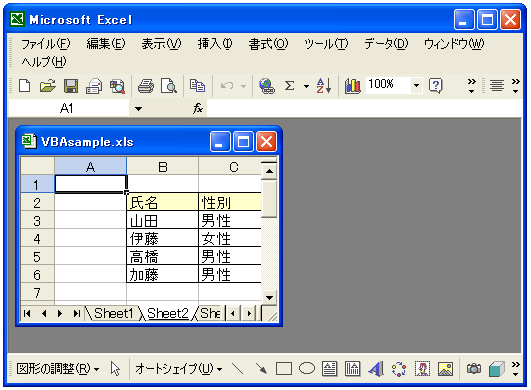Open the 図形の調整(R) dropdown
Screen dimensions: 531x390
coord(58,369)
